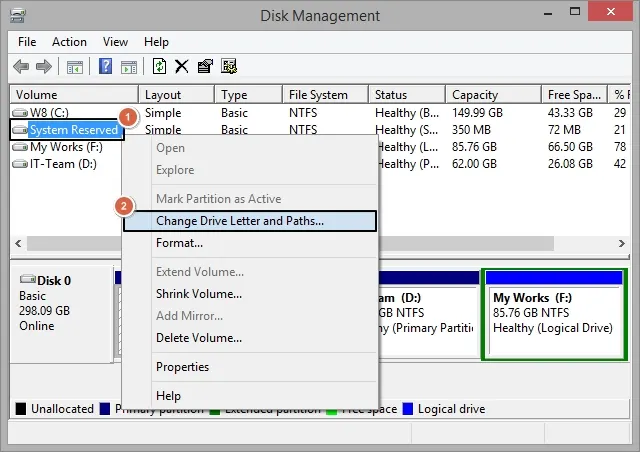
Task: Click the My Works (F:) drive icon
Action: 20,147
